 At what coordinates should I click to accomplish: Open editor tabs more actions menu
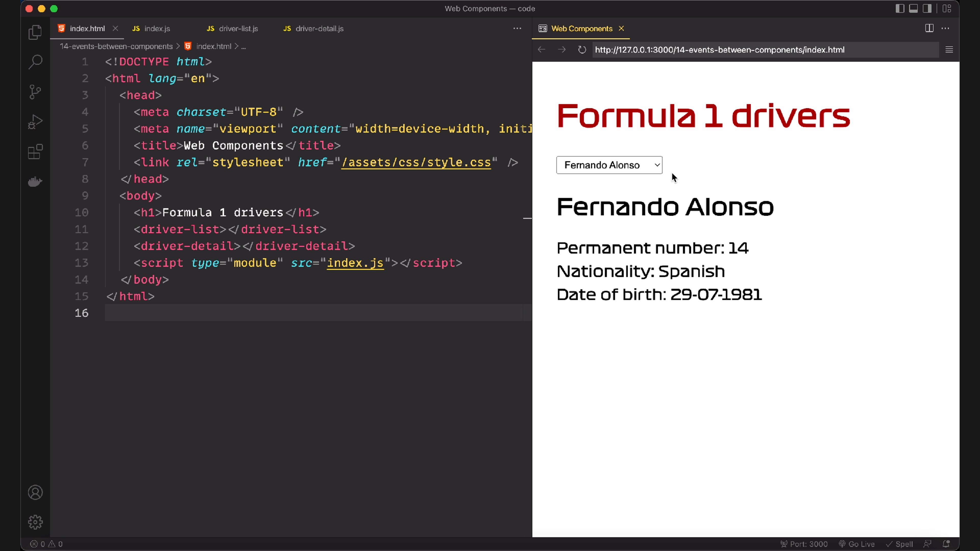517,29
